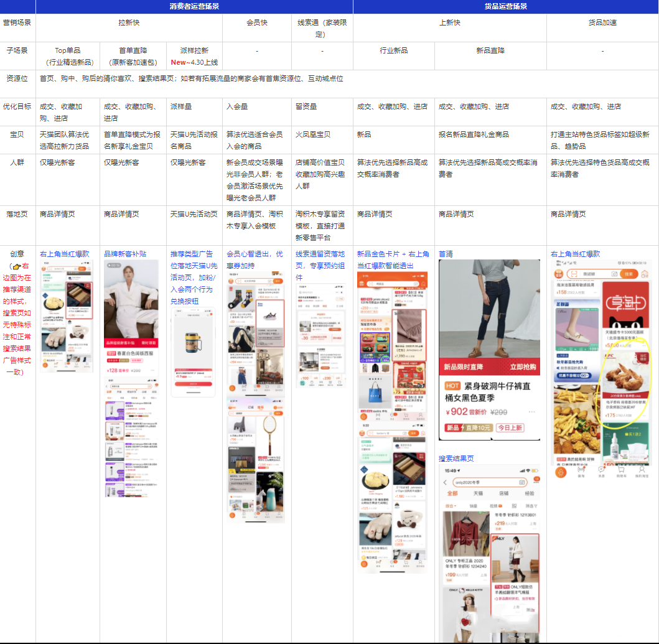
Task: Click the back arrow on the search results page
Action: tap(444, 482)
